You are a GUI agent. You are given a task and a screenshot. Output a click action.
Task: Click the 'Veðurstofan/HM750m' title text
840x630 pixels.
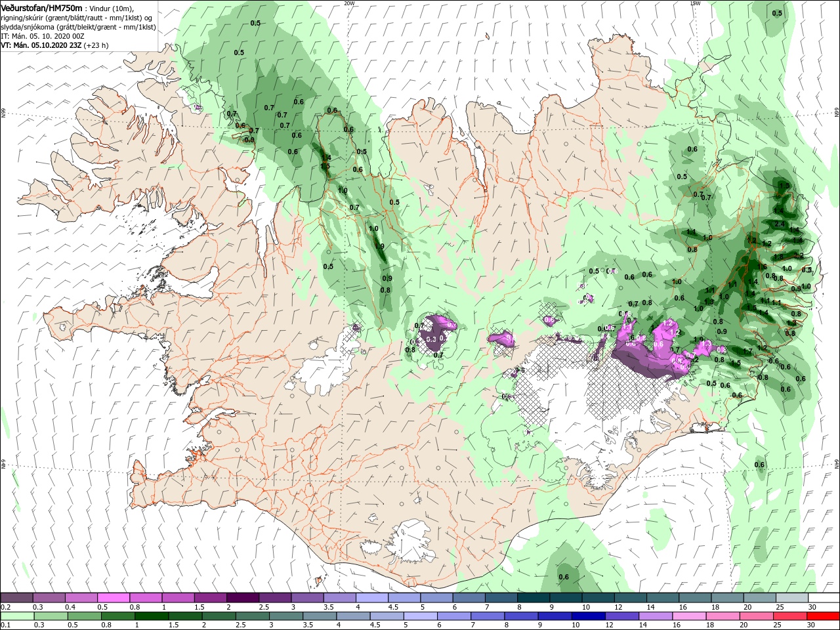click(41, 7)
